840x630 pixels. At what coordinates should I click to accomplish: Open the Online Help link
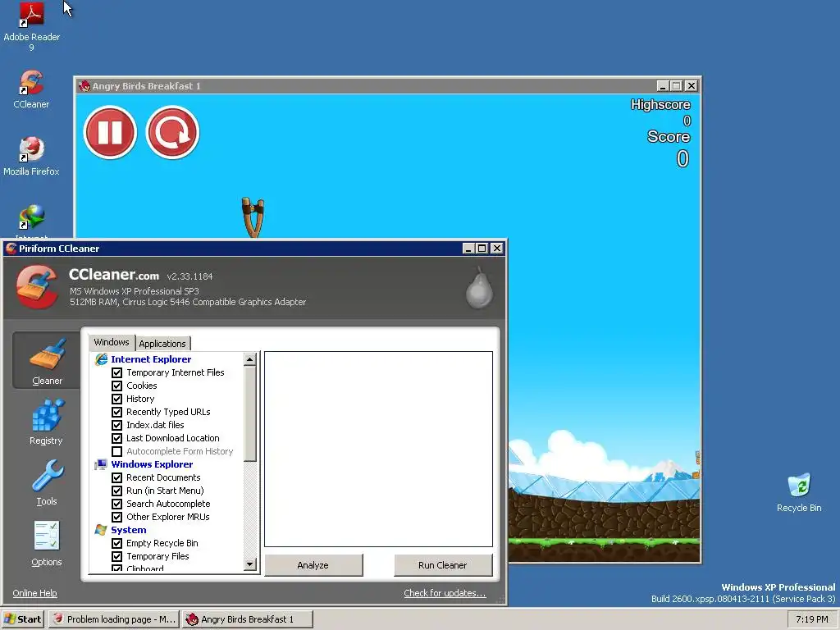click(34, 593)
